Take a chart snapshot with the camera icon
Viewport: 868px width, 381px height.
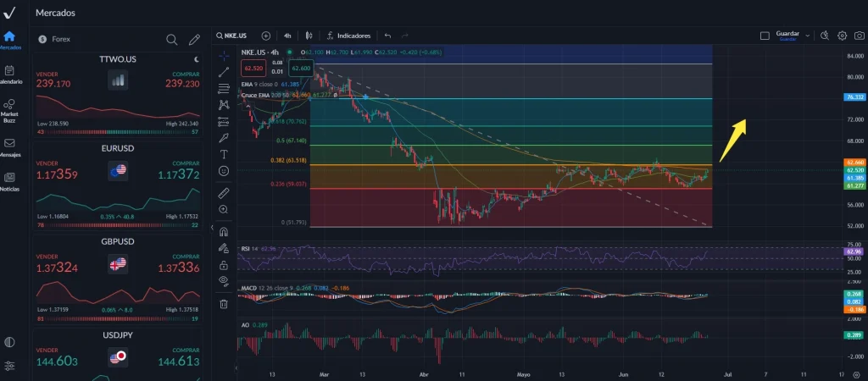pyautogui.click(x=859, y=36)
